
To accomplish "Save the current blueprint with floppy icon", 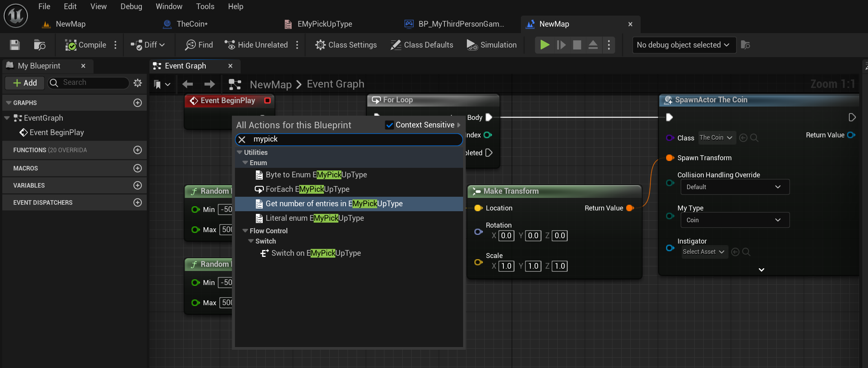I will (15, 45).
